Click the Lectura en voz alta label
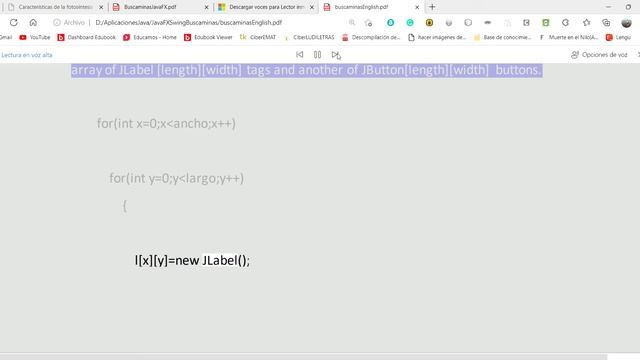The width and height of the screenshot is (640, 360). pyautogui.click(x=27, y=55)
